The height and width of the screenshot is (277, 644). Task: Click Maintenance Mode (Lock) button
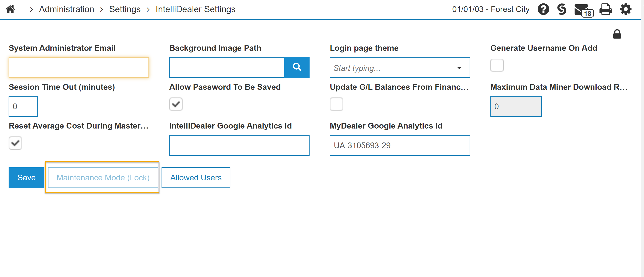point(103,177)
